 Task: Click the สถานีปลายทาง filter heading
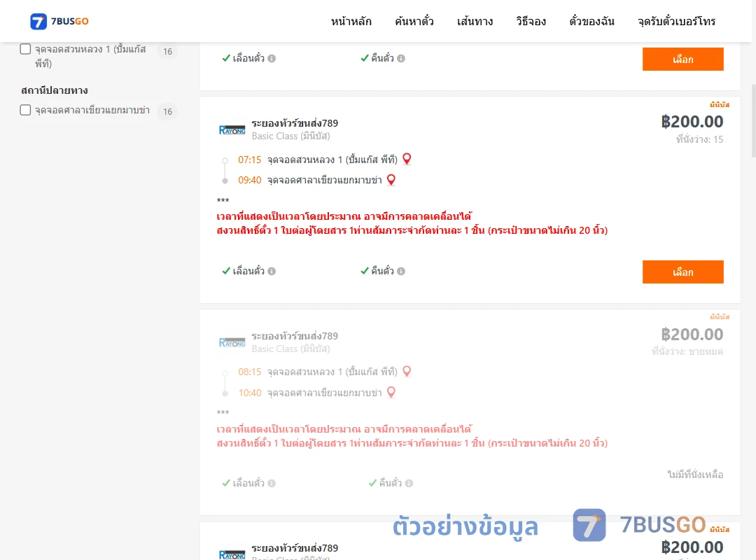coord(55,90)
